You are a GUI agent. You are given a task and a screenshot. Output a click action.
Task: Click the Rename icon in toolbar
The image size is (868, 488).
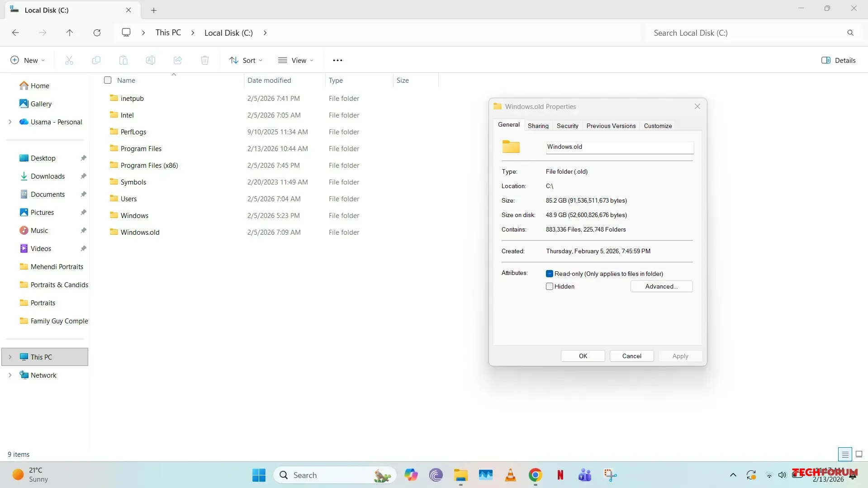pyautogui.click(x=151, y=60)
